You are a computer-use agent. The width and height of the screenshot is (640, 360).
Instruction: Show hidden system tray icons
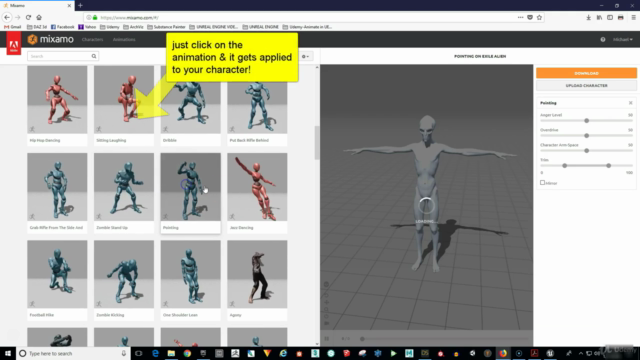[x=580, y=353]
